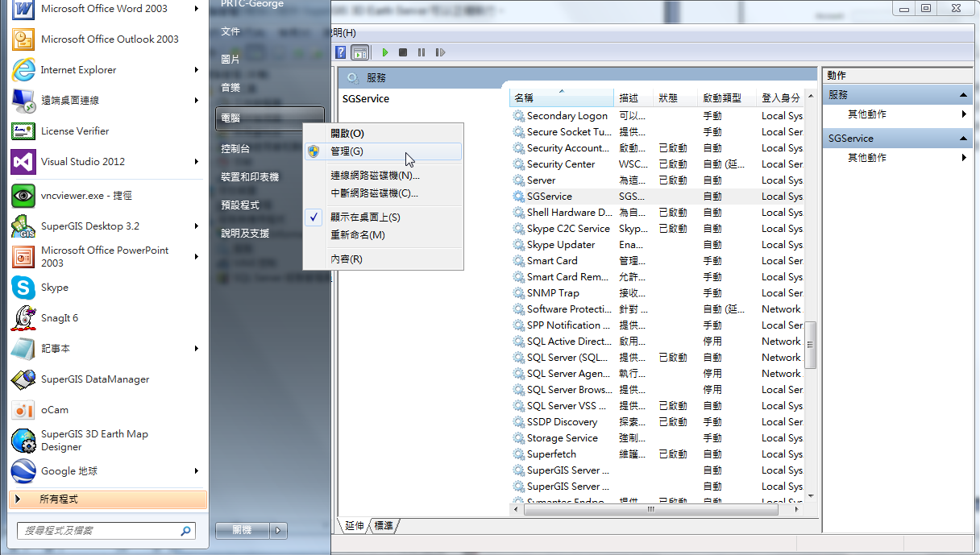The height and width of the screenshot is (555, 980).
Task: Toggle the Show/Hide Action Pane toolbar icon
Action: pos(359,52)
